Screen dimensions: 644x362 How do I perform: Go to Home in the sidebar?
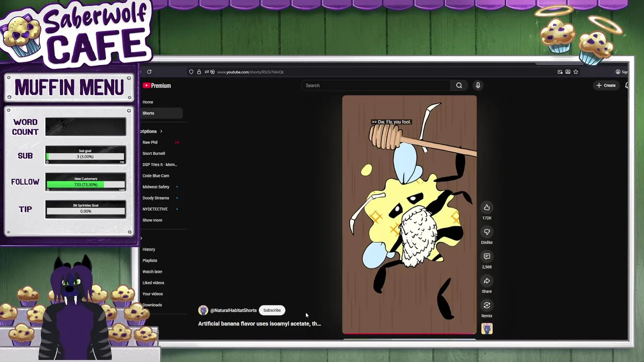[x=148, y=102]
